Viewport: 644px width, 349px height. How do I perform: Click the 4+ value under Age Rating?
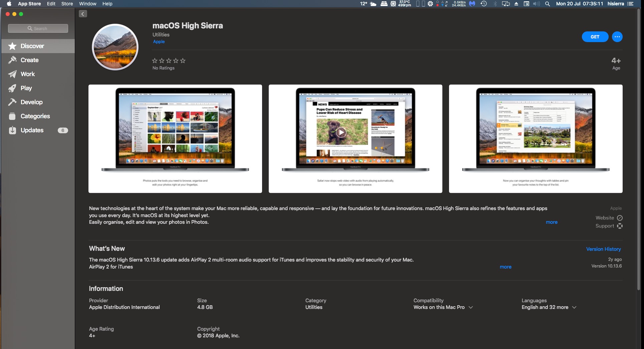92,336
